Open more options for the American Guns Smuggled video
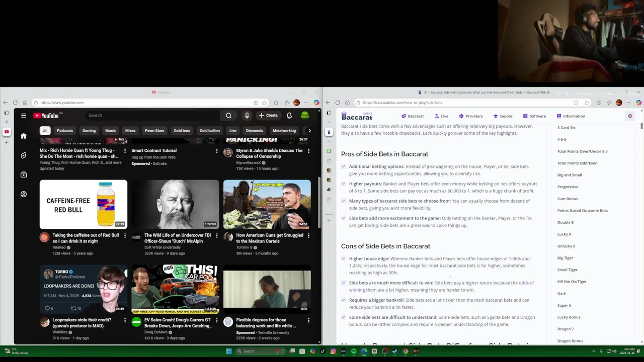 pos(308,235)
